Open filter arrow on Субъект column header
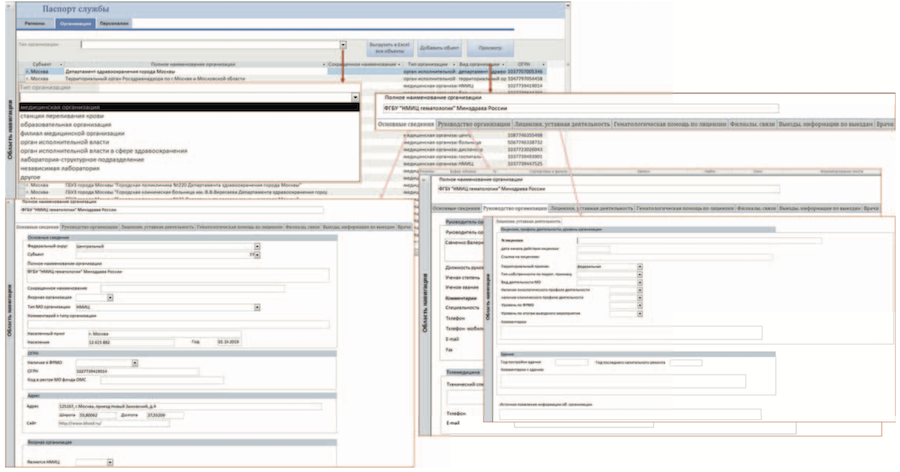The height and width of the screenshot is (472, 900). [61, 64]
